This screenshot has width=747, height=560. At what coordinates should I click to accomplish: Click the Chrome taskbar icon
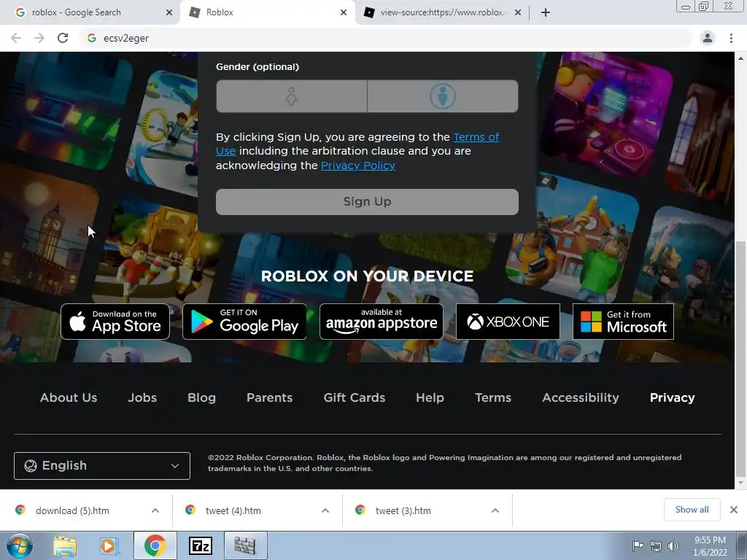pyautogui.click(x=155, y=545)
